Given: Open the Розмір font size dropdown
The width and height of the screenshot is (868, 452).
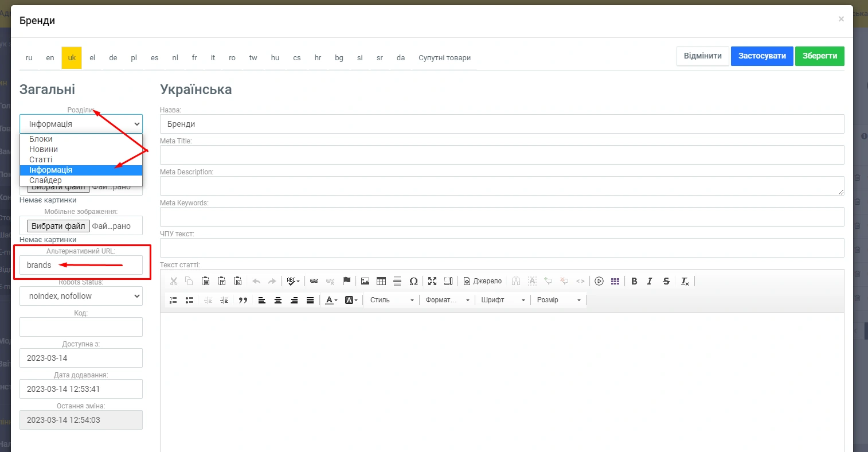Looking at the screenshot, I should pos(558,300).
